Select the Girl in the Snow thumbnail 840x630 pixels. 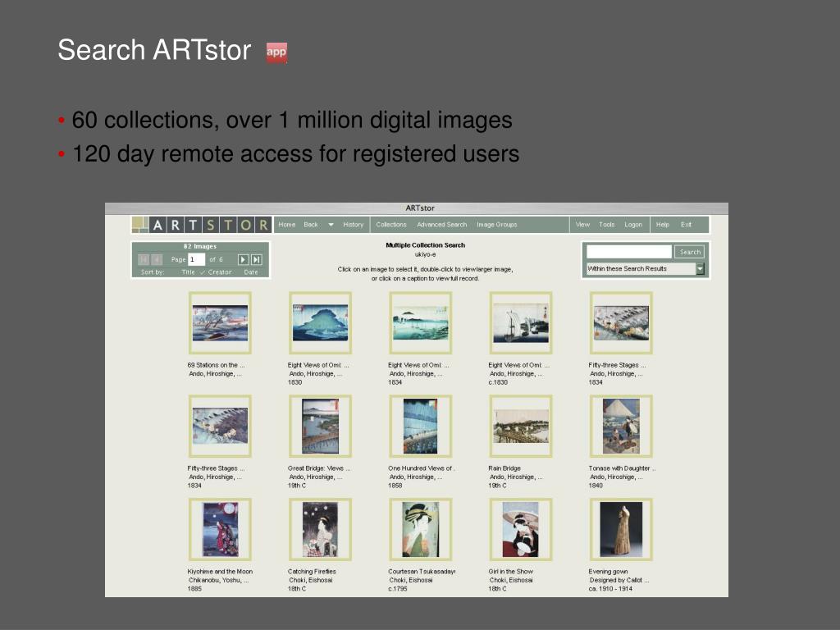(x=521, y=530)
